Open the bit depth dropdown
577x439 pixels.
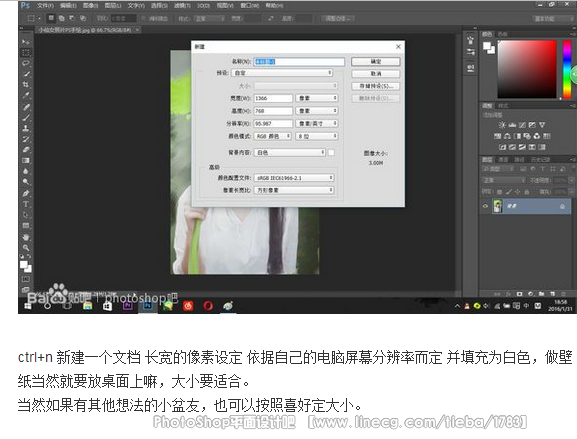coord(317,136)
